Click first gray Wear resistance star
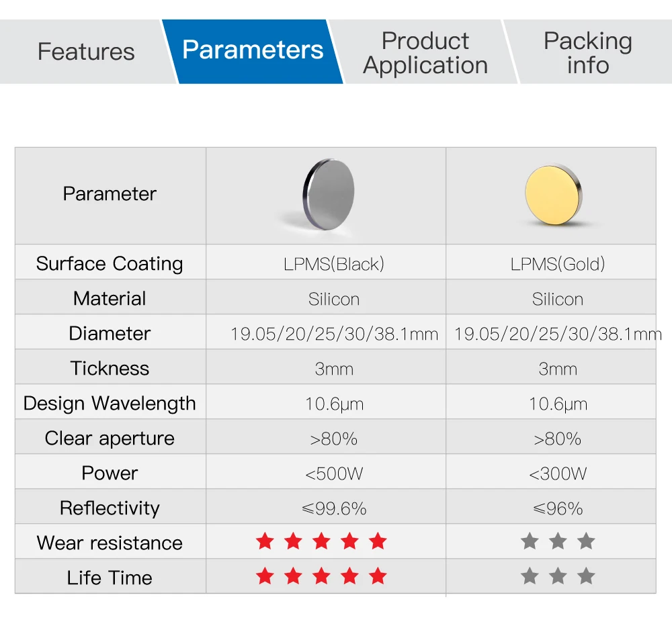The height and width of the screenshot is (634, 672). tap(530, 541)
